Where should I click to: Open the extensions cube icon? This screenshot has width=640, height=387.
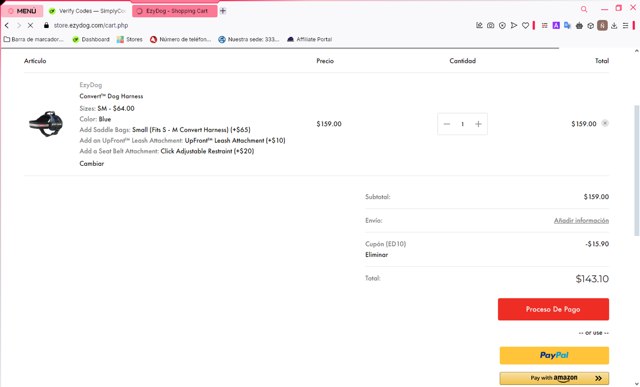pyautogui.click(x=591, y=25)
